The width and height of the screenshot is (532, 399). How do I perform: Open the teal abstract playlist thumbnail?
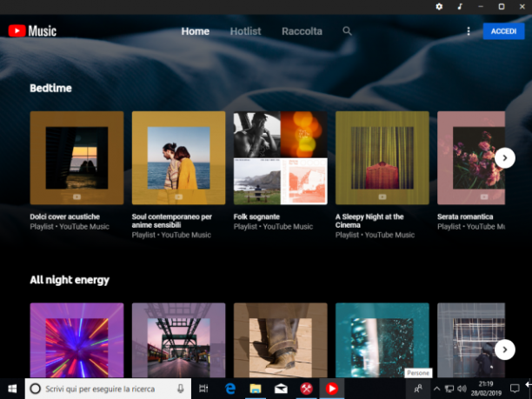point(382,340)
